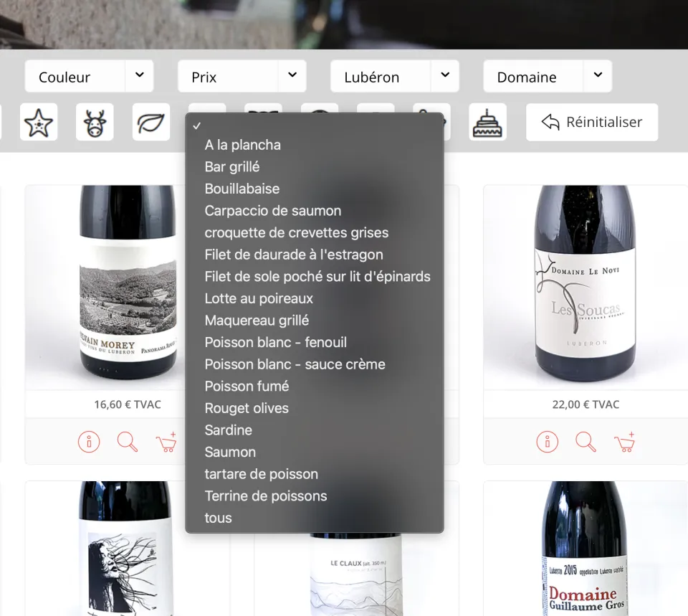Open the Couleur dropdown
Viewport: 688px width, 616px height.
tap(89, 77)
